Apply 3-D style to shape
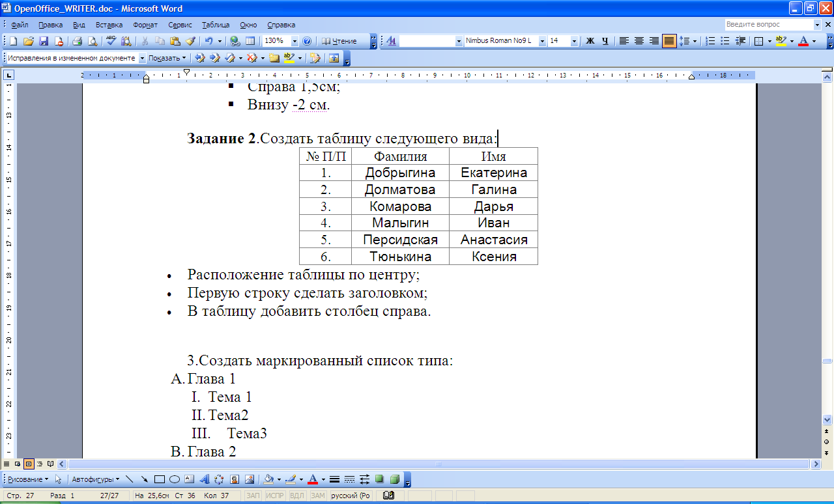This screenshot has width=834, height=504. [394, 479]
